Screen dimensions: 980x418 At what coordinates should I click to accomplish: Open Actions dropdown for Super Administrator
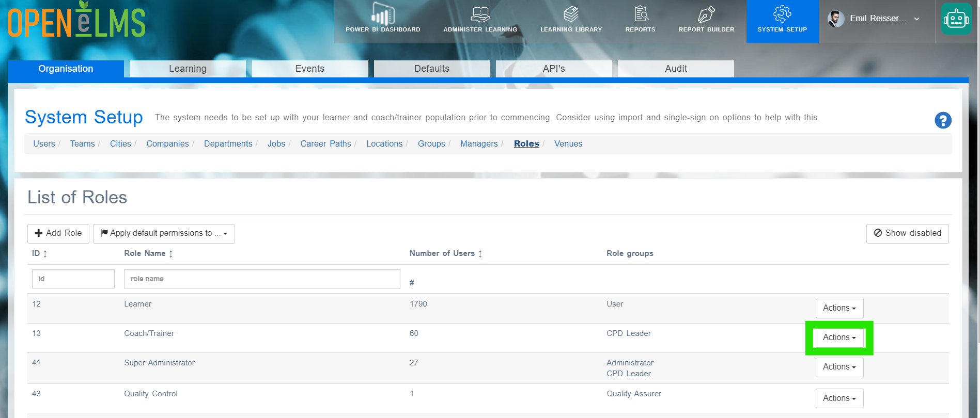(839, 367)
